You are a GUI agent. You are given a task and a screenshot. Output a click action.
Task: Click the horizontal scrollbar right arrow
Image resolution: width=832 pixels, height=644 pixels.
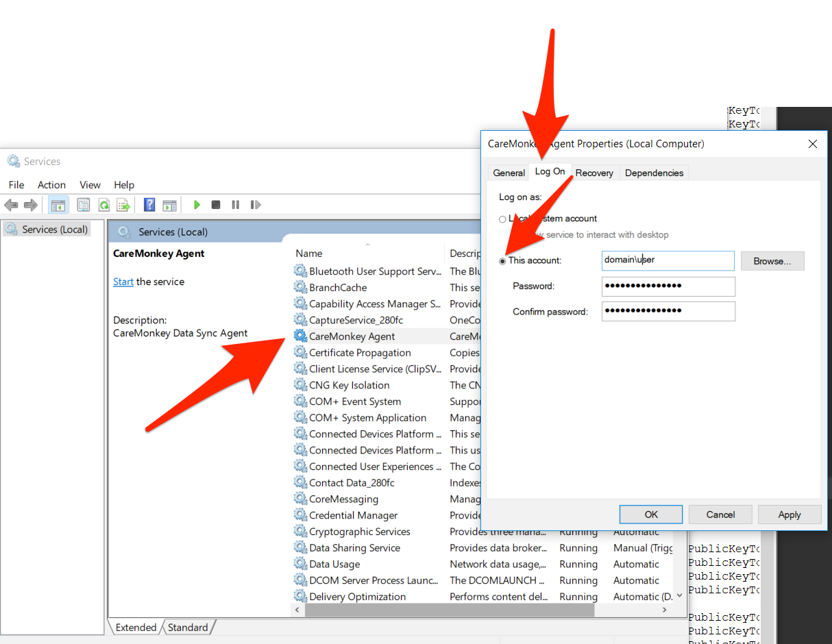pyautogui.click(x=665, y=610)
